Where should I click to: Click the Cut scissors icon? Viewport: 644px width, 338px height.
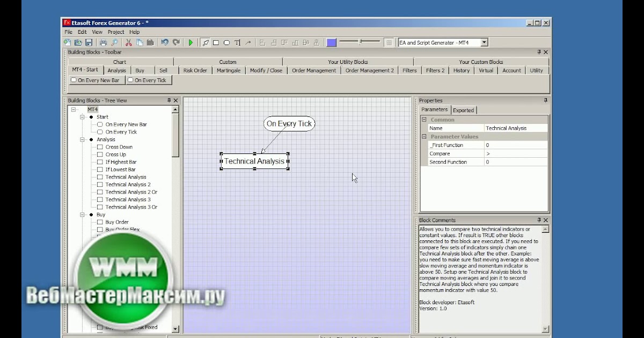(x=128, y=42)
